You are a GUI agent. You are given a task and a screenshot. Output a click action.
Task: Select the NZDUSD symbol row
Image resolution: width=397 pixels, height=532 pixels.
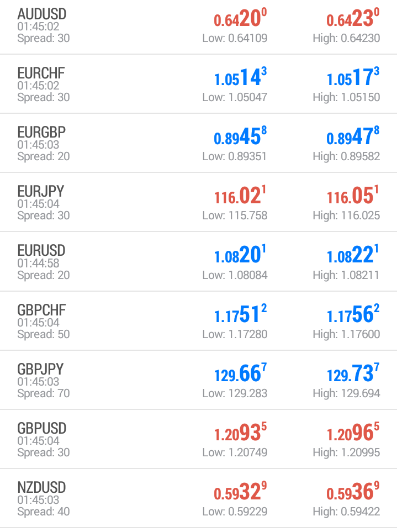point(198,498)
